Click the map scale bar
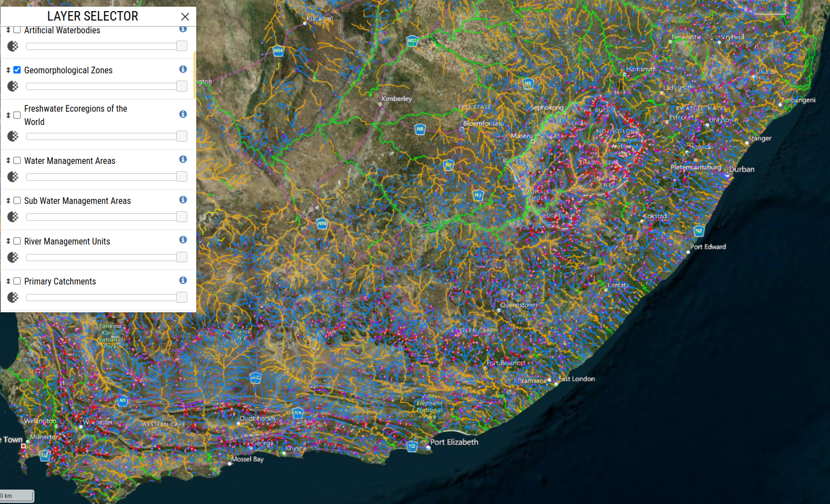Image resolution: width=830 pixels, height=504 pixels. pyautogui.click(x=17, y=496)
